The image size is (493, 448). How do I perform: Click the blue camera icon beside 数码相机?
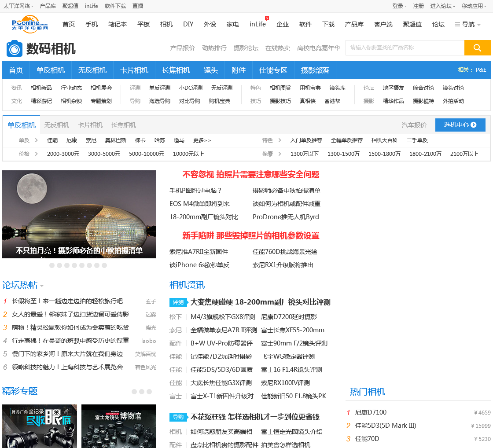tap(15, 49)
